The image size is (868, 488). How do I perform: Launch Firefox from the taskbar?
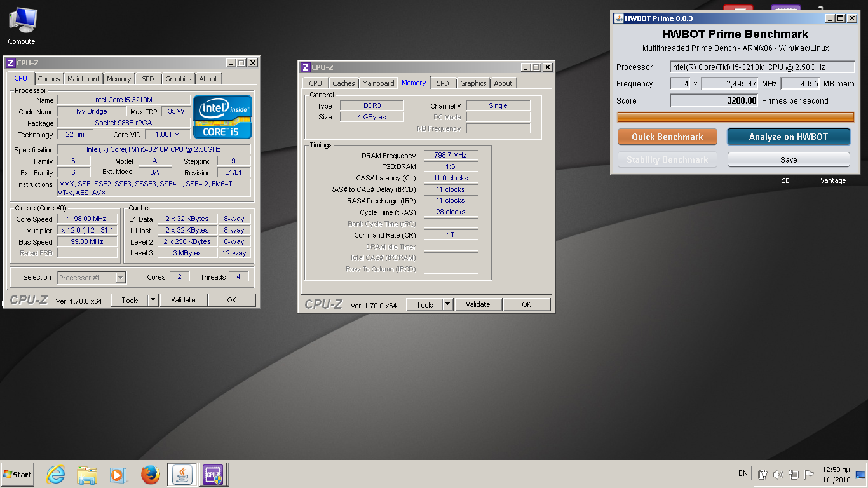(x=151, y=475)
